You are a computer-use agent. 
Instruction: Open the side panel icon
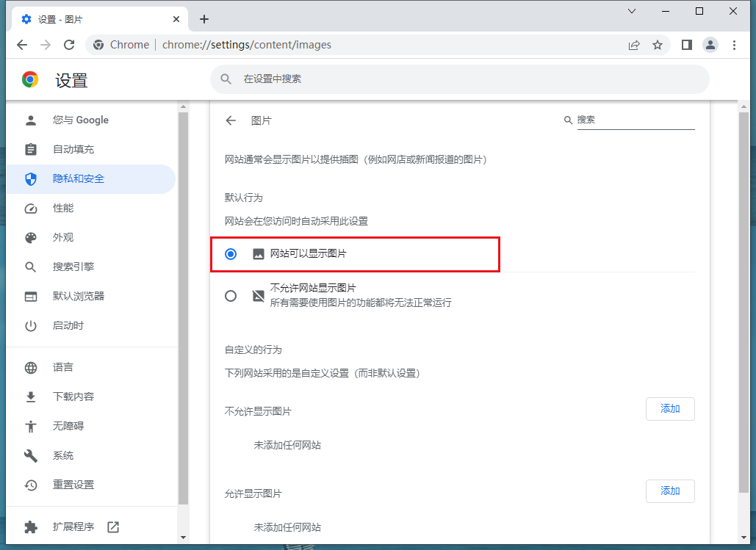click(x=686, y=45)
